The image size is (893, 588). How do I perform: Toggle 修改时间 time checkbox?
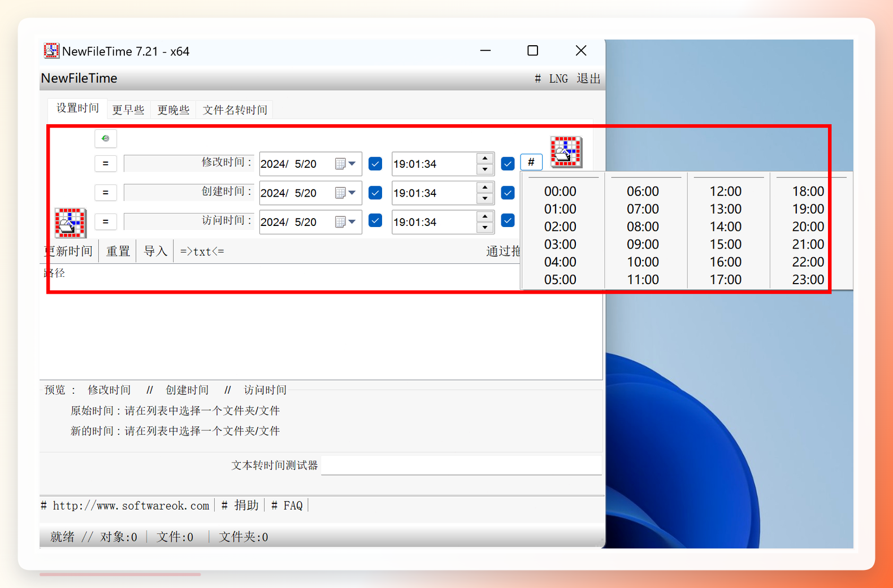508,164
